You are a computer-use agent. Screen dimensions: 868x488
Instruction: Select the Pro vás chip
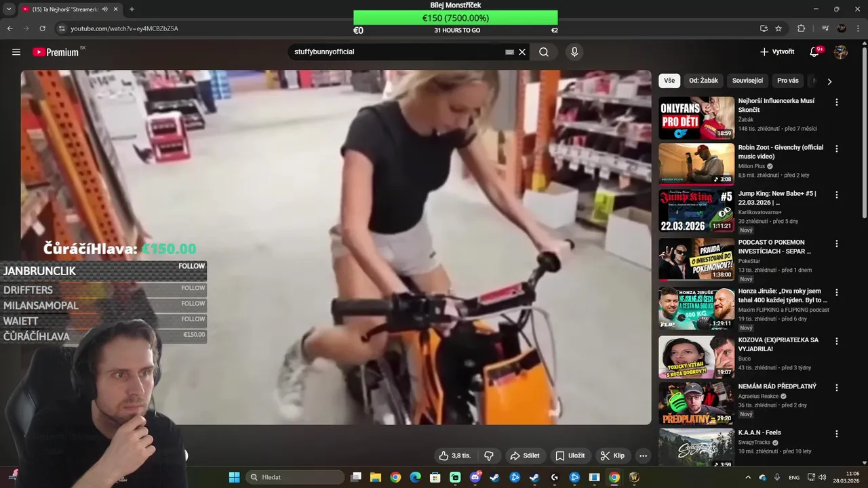click(788, 81)
